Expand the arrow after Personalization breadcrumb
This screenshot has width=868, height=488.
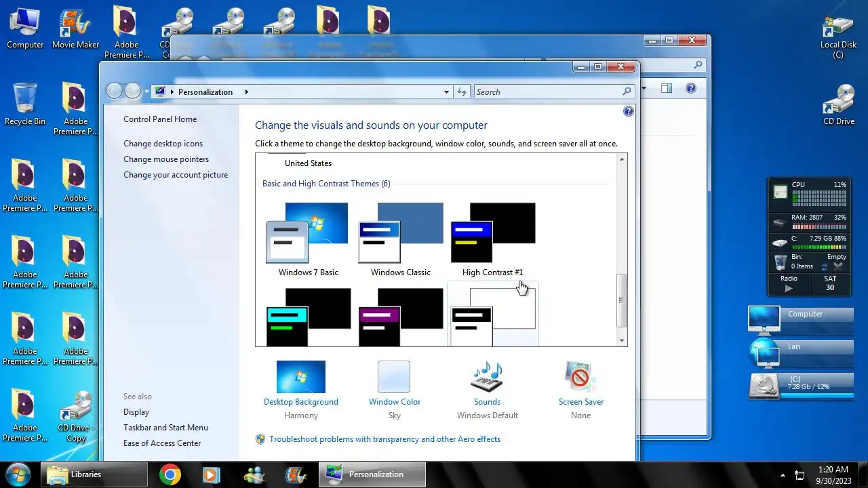pos(246,92)
